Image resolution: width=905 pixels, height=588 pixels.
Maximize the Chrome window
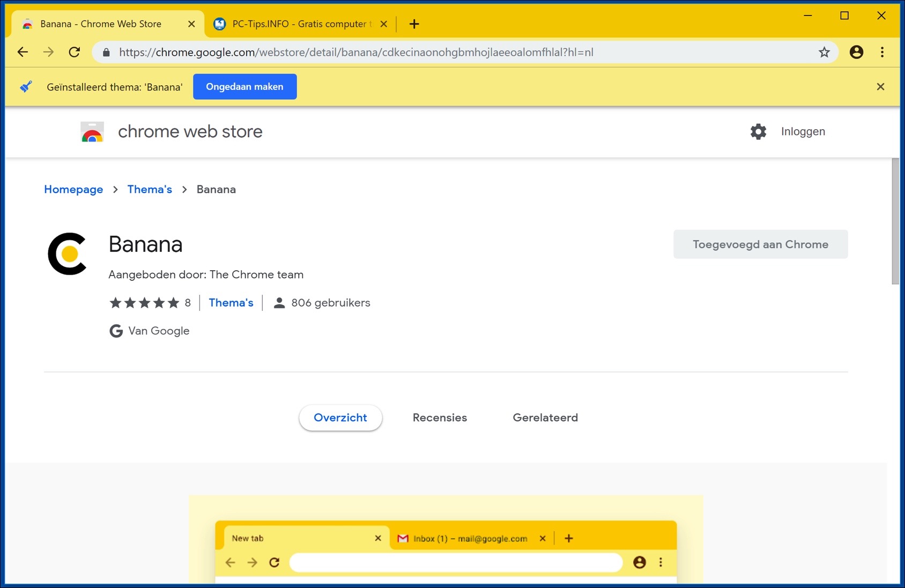844,16
